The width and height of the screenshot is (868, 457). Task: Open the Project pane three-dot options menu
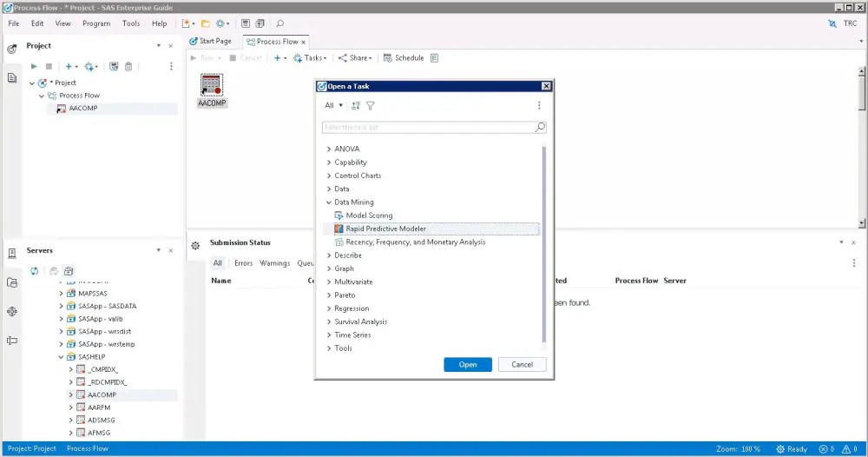[x=171, y=67]
